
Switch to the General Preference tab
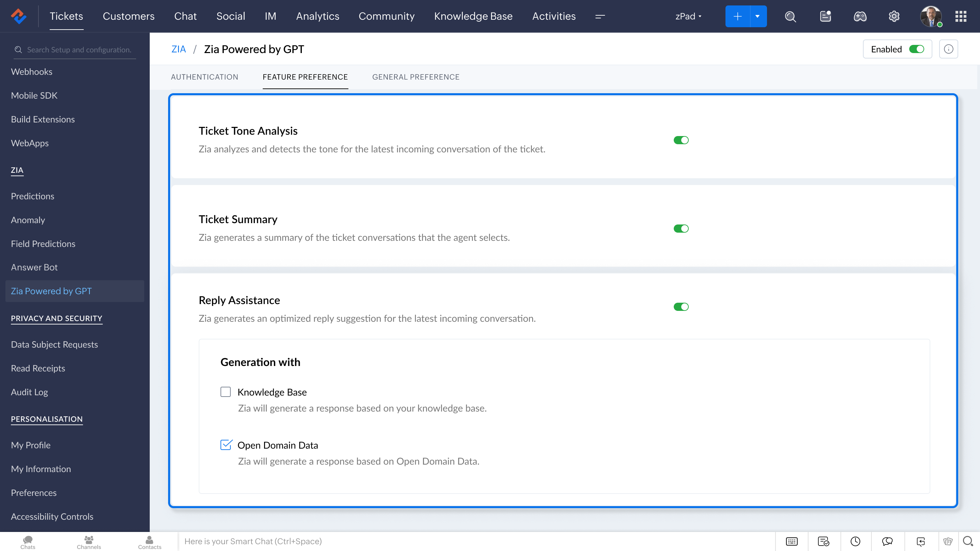click(415, 77)
